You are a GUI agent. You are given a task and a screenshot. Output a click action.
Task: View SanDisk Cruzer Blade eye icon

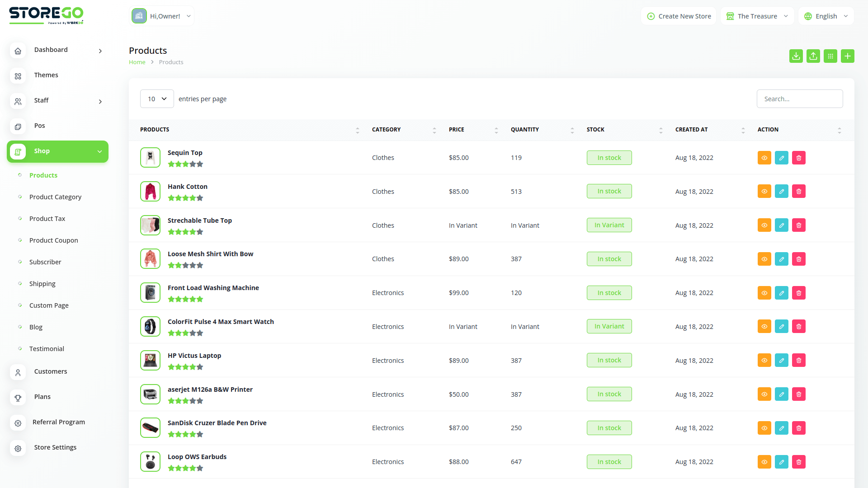(x=764, y=428)
